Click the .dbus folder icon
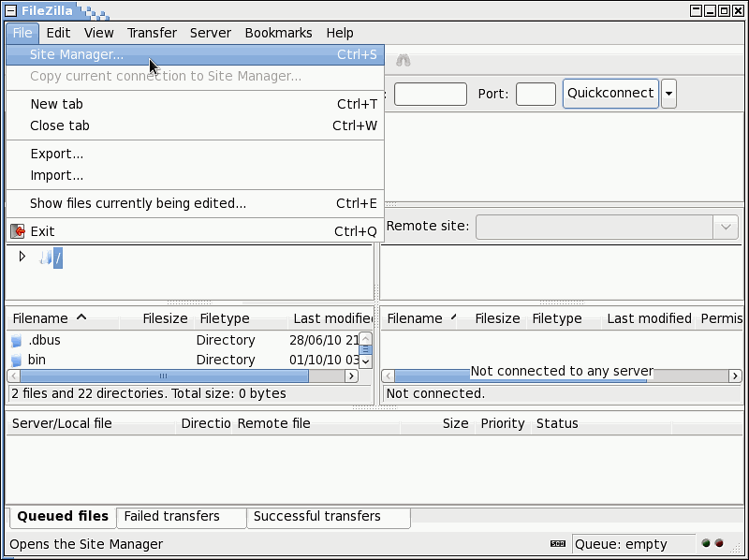749x560 pixels. (x=16, y=341)
